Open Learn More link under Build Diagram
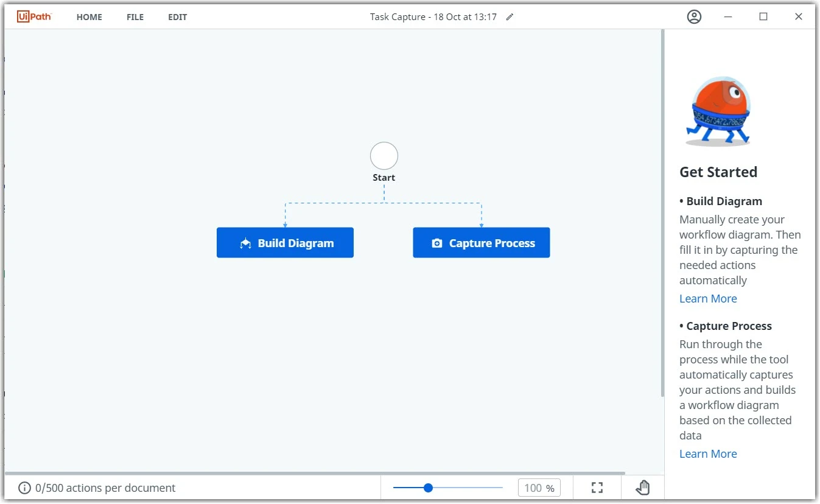This screenshot has height=504, width=820. coord(708,299)
